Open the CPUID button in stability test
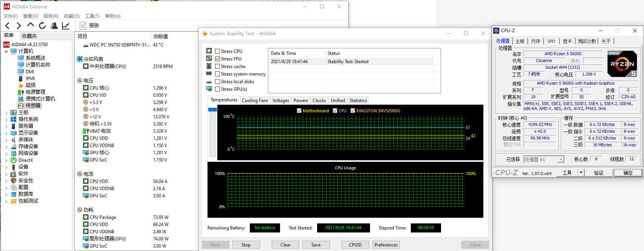Viewport: 644px width, 251px height. click(x=355, y=245)
